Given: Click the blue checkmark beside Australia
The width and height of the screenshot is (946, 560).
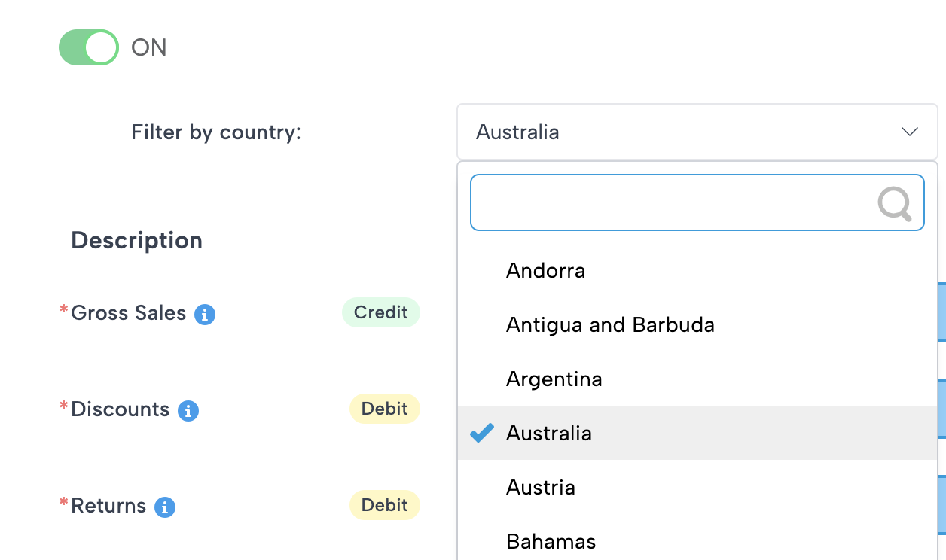Looking at the screenshot, I should coord(482,433).
